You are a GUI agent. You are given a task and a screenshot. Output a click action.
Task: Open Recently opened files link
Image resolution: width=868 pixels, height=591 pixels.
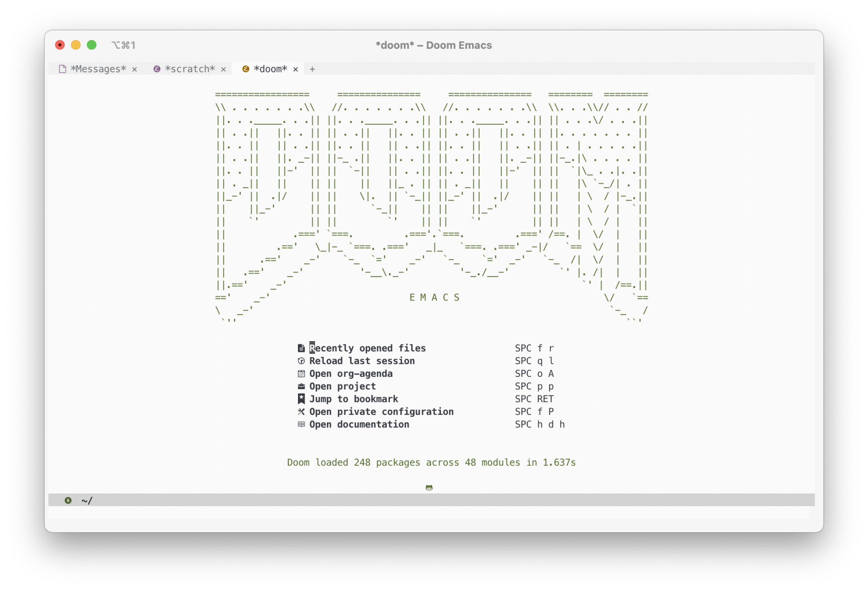pyautogui.click(x=367, y=348)
